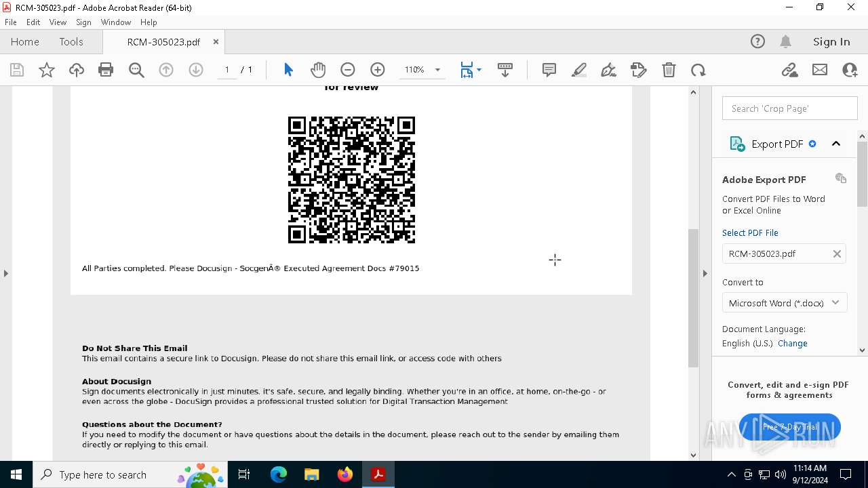Remove selected RCM-305023.pdf file
This screenshot has height=488, width=868.
click(837, 253)
